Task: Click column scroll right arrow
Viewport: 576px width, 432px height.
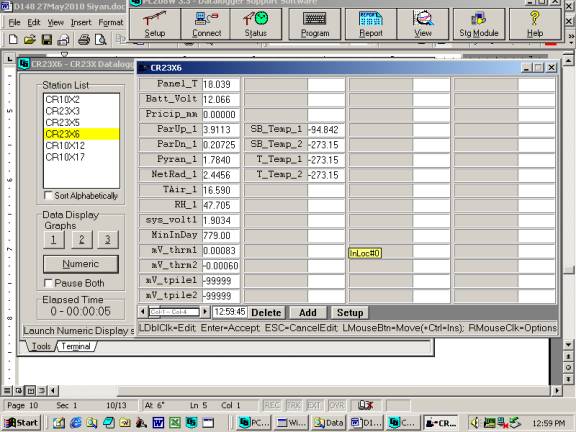Action: (x=205, y=312)
